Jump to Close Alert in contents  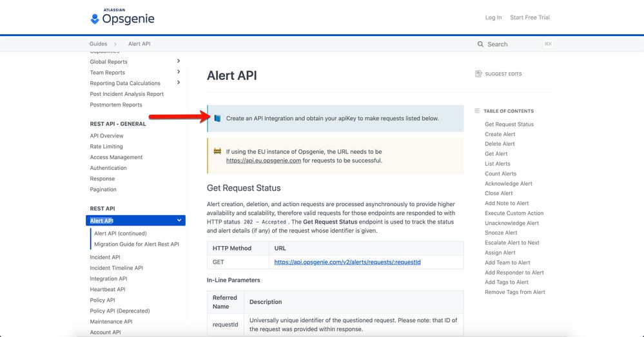click(498, 193)
